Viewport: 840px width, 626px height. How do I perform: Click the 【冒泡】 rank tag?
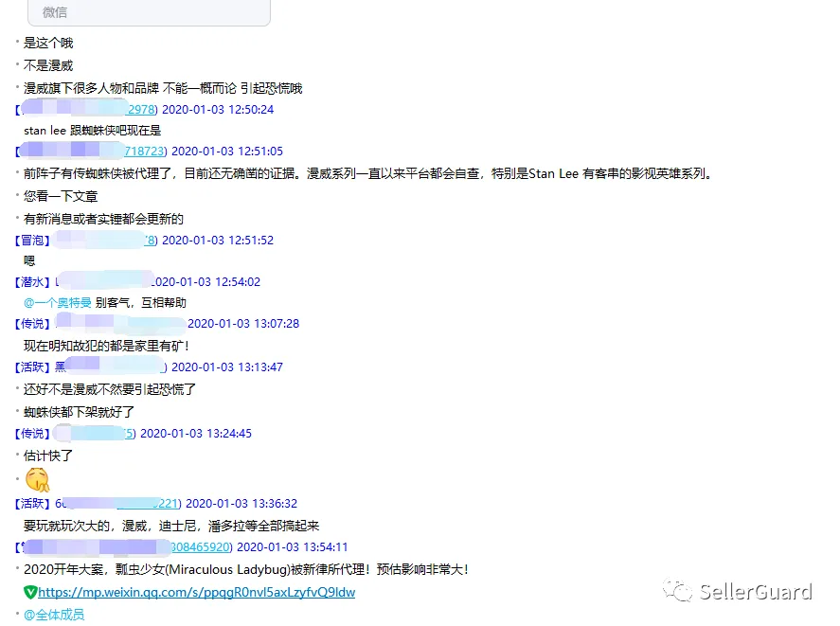[x=32, y=241]
